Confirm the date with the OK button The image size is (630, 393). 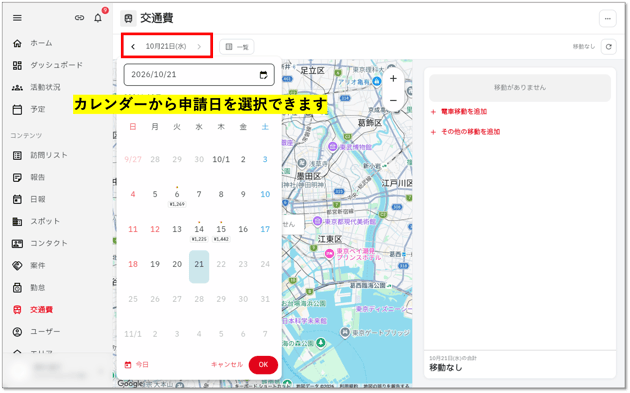(x=263, y=365)
